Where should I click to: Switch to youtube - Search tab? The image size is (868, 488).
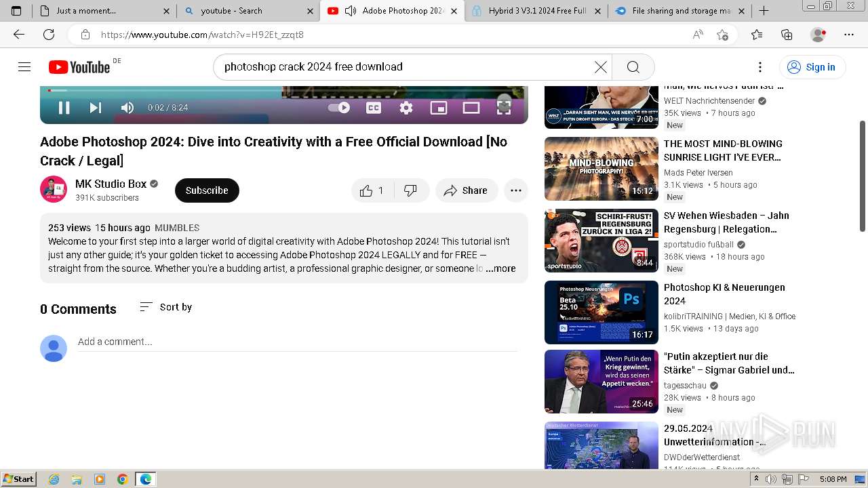pos(249,11)
